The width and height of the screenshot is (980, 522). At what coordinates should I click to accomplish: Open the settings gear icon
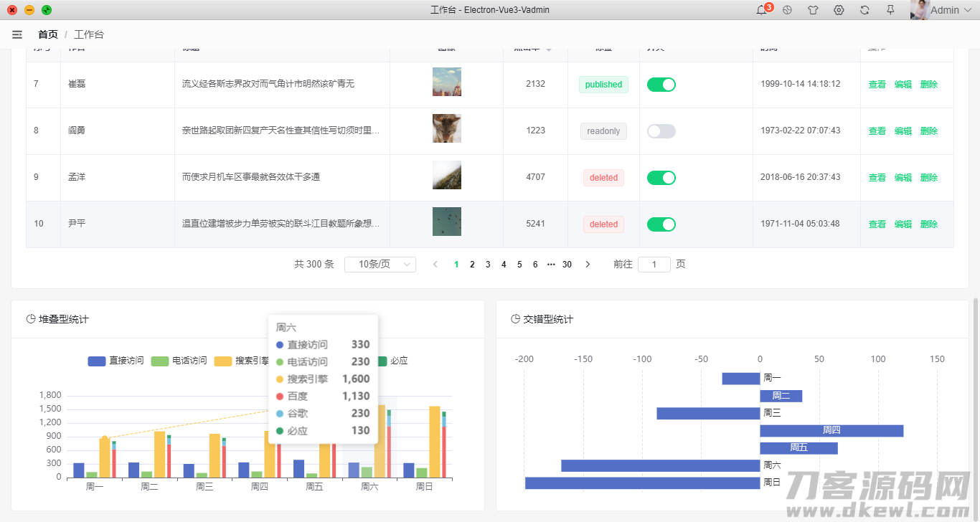(839, 10)
